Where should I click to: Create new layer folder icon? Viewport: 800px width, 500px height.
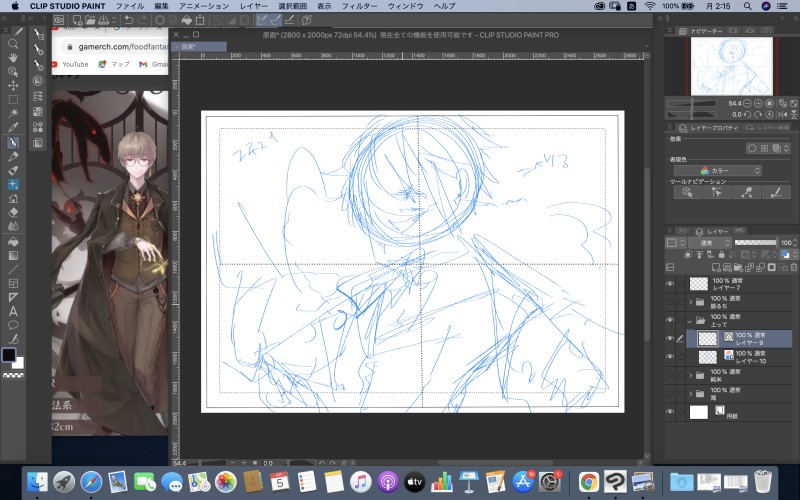coord(738,267)
